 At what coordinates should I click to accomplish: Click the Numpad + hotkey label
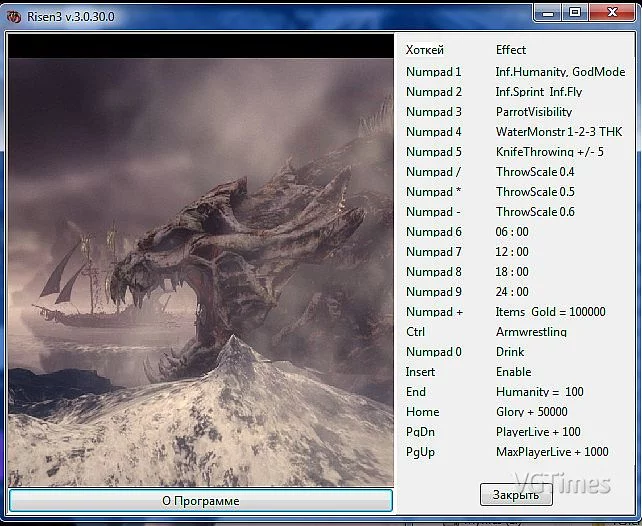(x=434, y=312)
